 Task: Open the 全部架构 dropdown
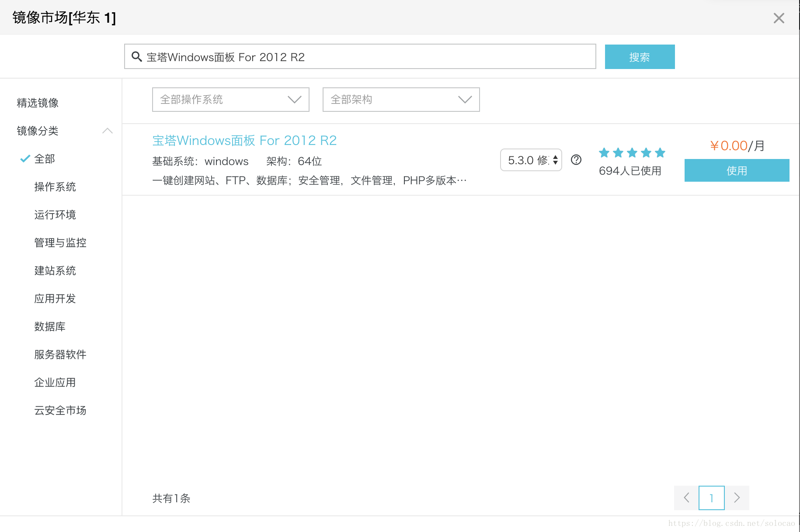click(401, 100)
